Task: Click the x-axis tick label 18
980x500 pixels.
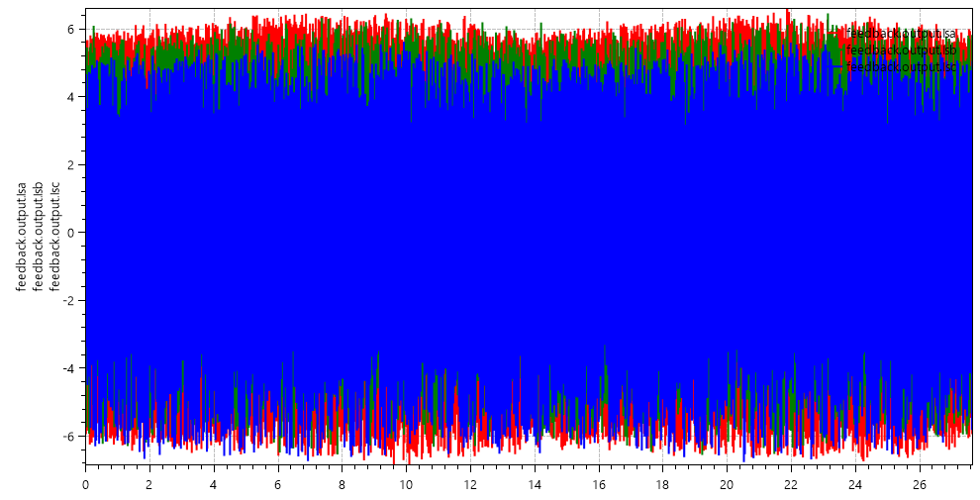Action: (x=663, y=484)
